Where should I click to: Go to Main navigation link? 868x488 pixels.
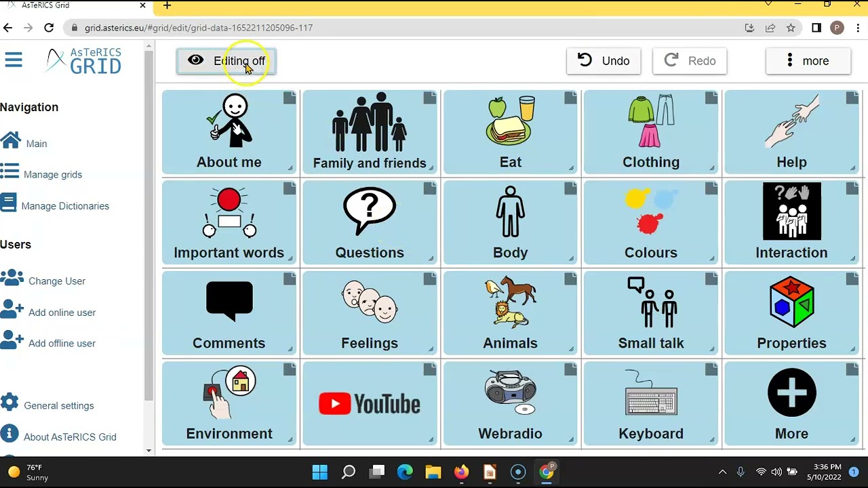[x=24, y=143]
